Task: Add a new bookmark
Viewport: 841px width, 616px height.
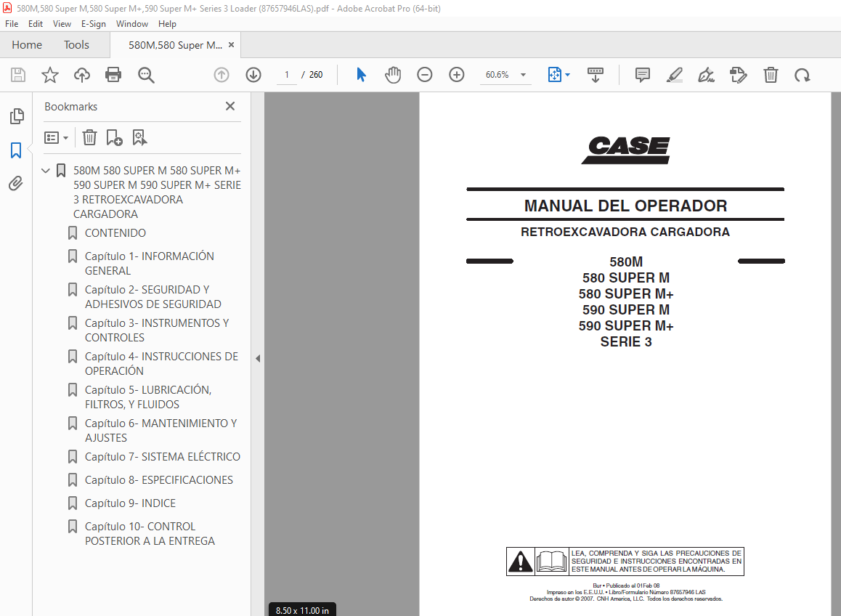Action: (114, 138)
